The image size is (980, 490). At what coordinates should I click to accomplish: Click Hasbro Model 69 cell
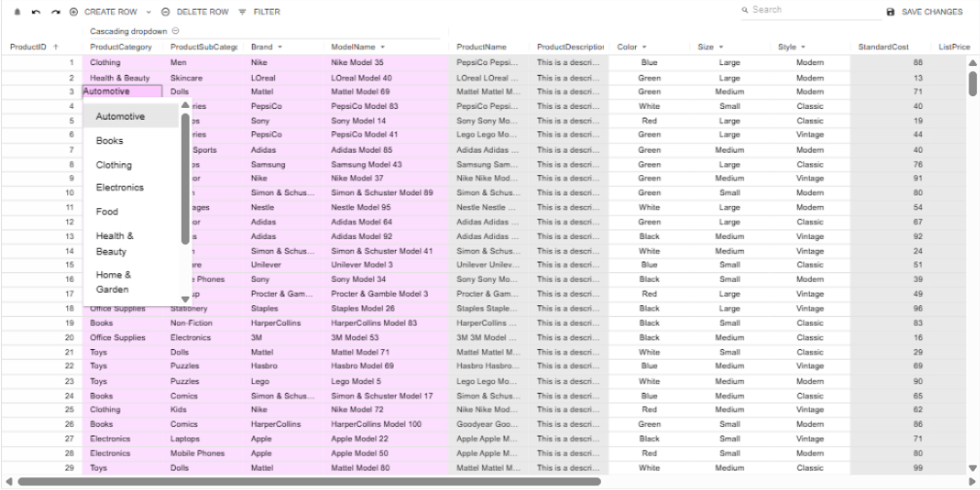pyautogui.click(x=386, y=366)
